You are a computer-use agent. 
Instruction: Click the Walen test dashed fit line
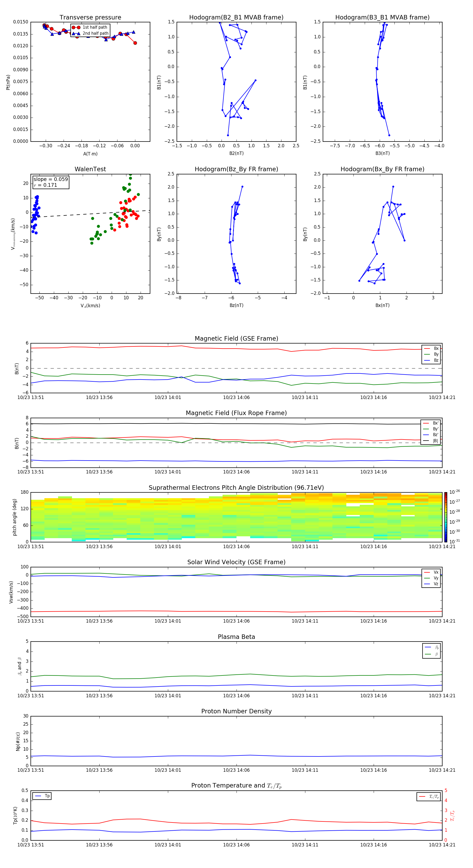(x=90, y=214)
